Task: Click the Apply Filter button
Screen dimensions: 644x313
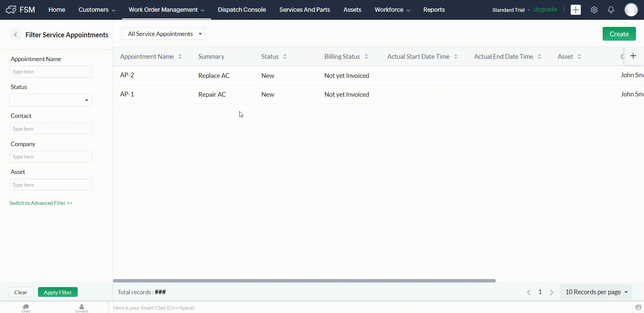Action: click(57, 292)
